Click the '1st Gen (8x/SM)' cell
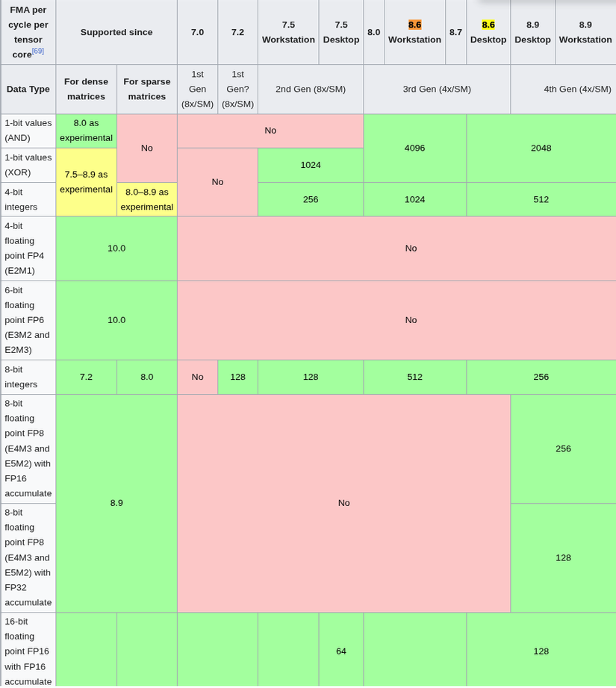This screenshot has width=616, height=688. (x=198, y=89)
